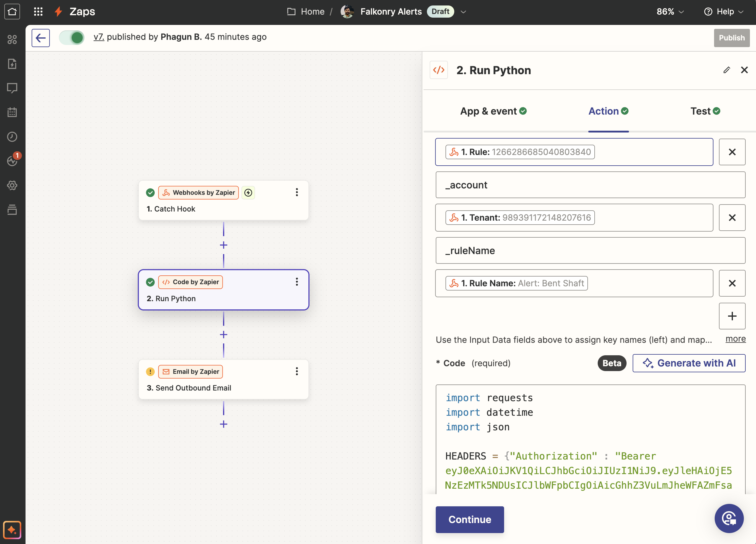Open the v7 version link
Viewport: 756px width, 544px height.
(x=99, y=37)
